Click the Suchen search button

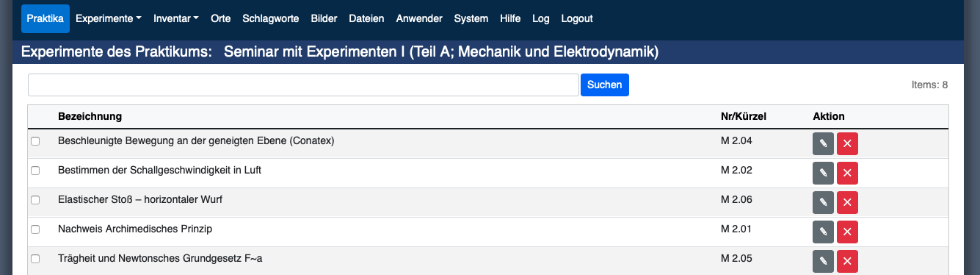click(x=605, y=85)
